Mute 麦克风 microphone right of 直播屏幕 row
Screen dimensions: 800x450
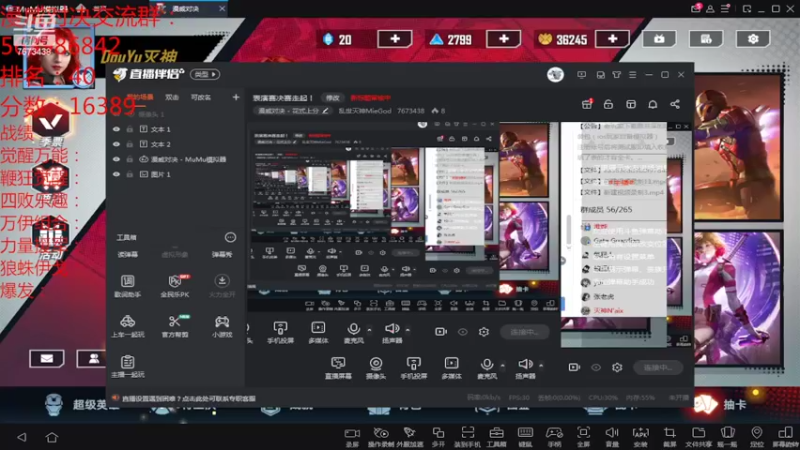487,368
